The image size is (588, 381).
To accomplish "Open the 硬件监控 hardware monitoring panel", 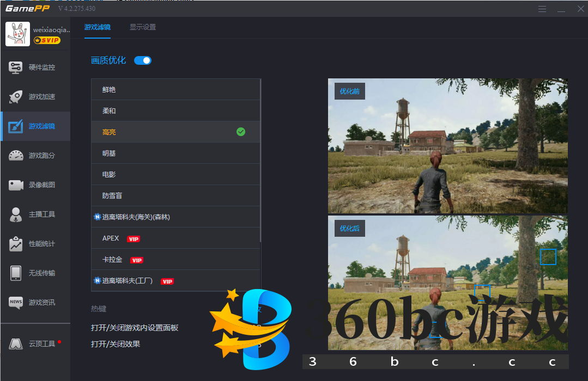I will click(x=35, y=67).
